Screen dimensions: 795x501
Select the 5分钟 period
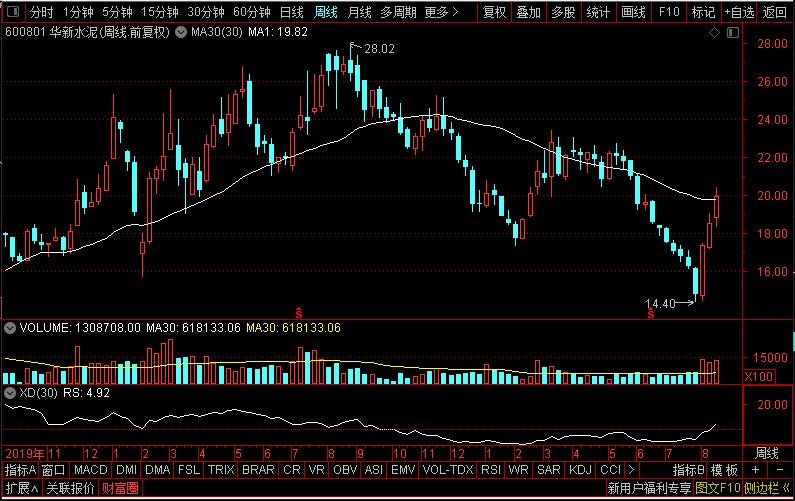click(x=117, y=12)
